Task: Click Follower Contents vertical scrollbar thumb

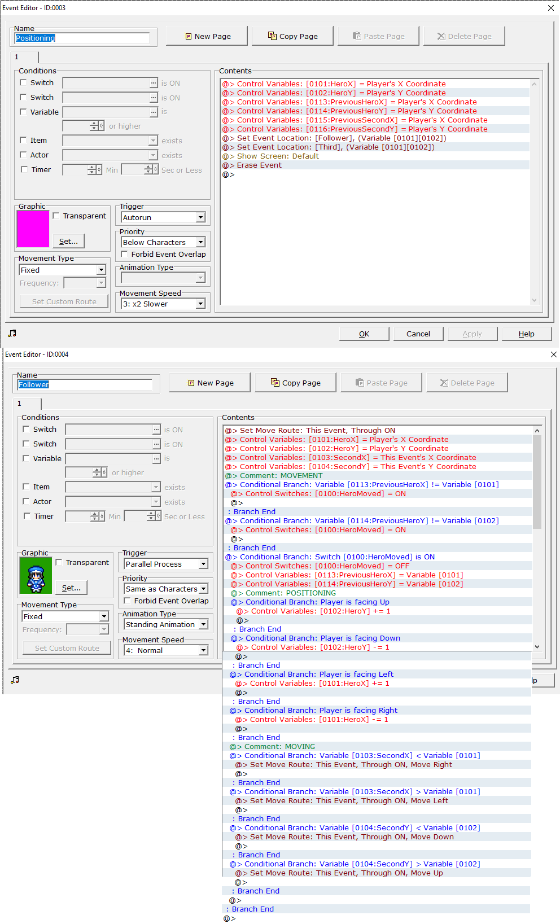Action: coord(537,482)
